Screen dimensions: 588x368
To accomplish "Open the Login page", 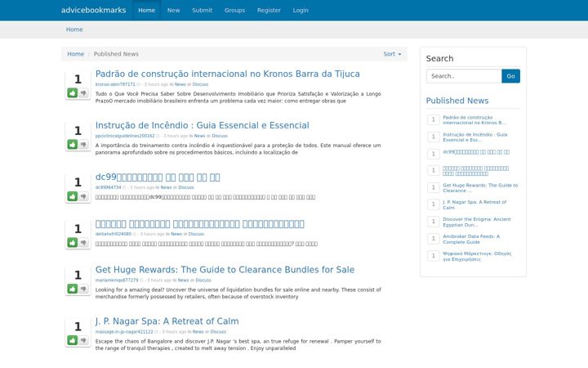I will (301, 10).
